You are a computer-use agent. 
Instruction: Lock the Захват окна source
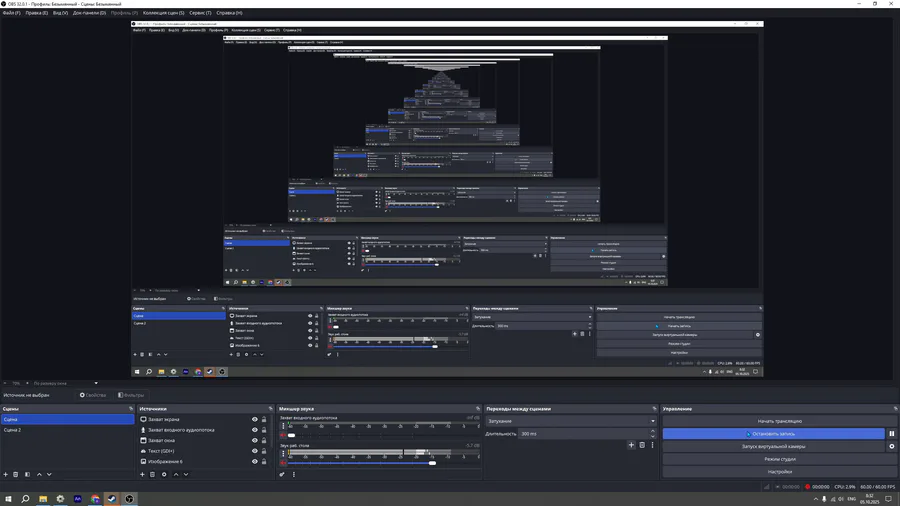pyautogui.click(x=264, y=441)
